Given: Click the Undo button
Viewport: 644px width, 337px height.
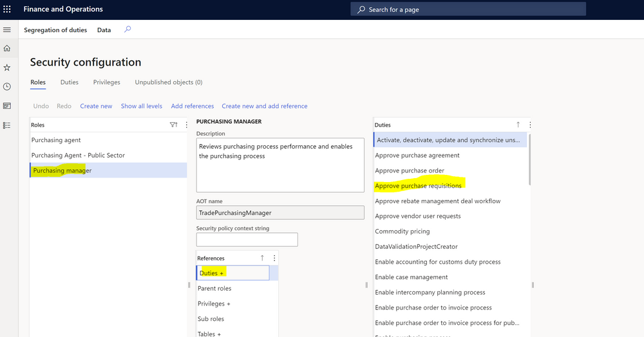Looking at the screenshot, I should tap(41, 106).
